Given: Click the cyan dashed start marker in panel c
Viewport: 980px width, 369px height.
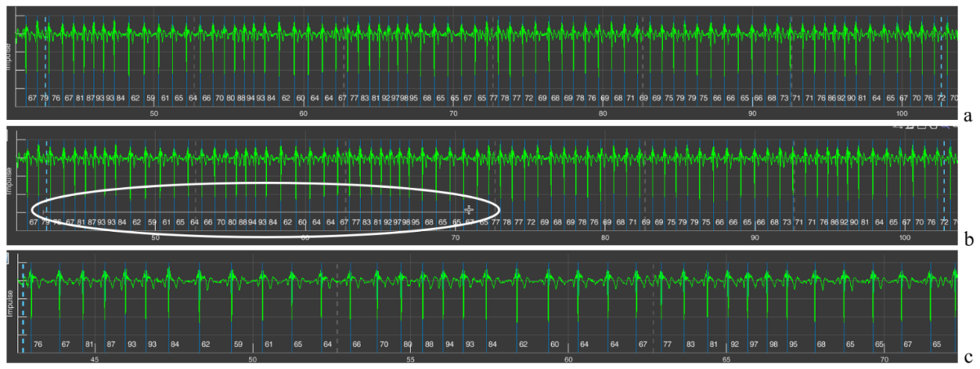Looking at the screenshot, I should 23,306.
